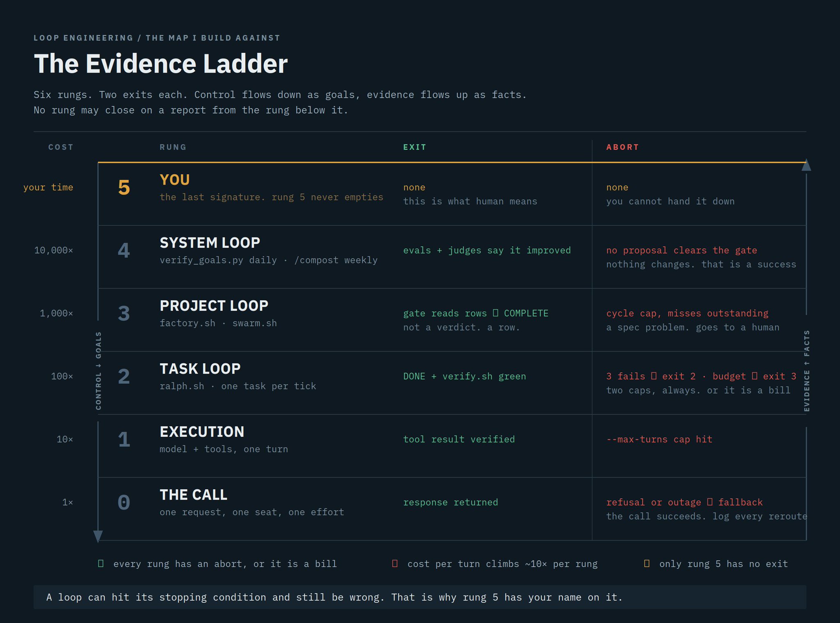Click the '10,000×' cost label
Image resolution: width=840 pixels, height=623 pixels.
coord(54,250)
